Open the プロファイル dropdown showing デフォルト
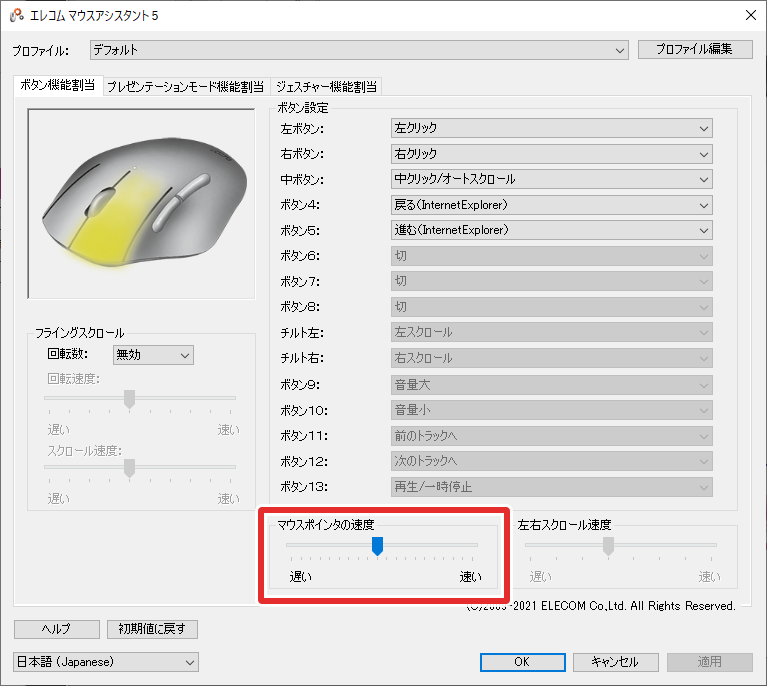767x686 pixels. tap(359, 50)
